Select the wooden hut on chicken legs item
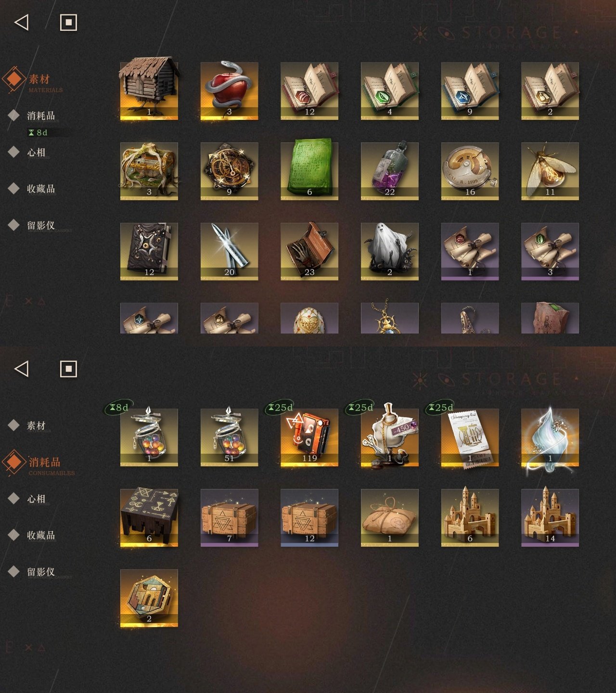 [x=149, y=90]
